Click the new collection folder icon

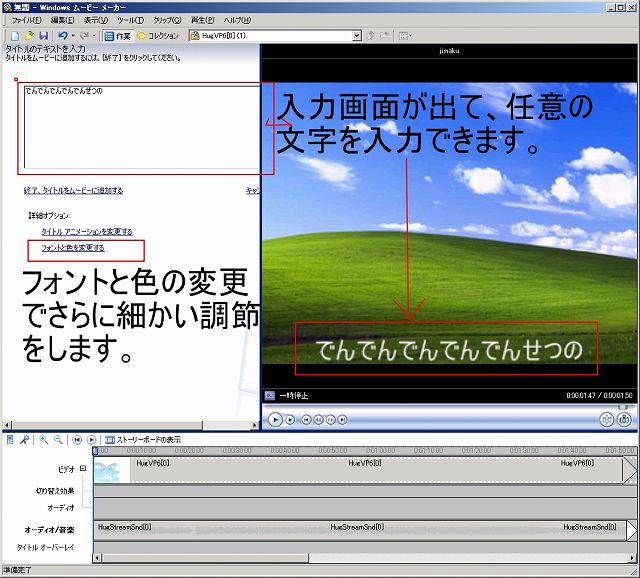click(x=384, y=36)
